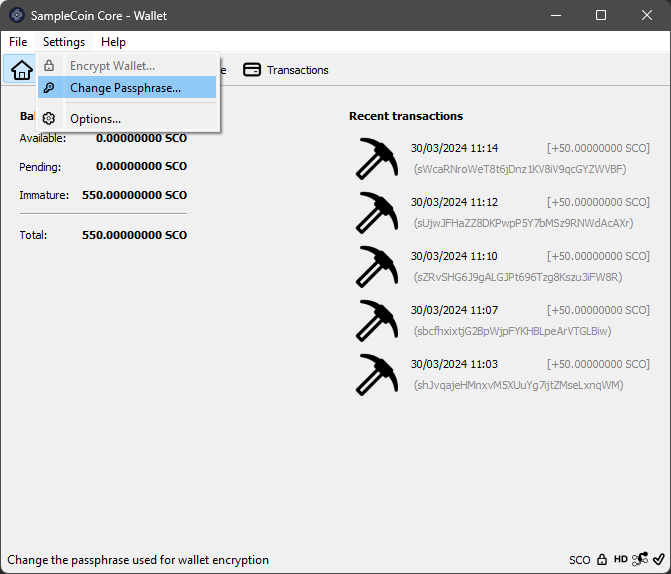Select the 30/03/2024 11:12 transaction entry
The image size is (671, 574).
(529, 212)
